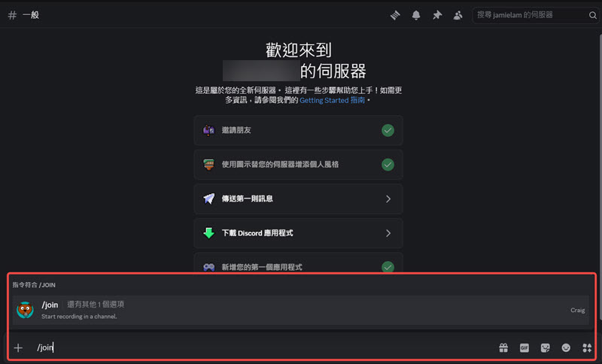Click the channel hashtag icon

[12, 15]
